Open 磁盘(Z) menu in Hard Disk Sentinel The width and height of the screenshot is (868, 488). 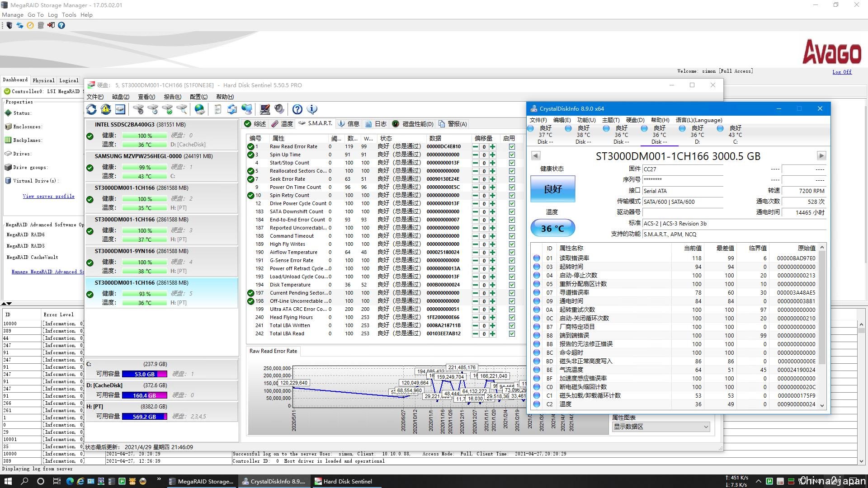121,97
